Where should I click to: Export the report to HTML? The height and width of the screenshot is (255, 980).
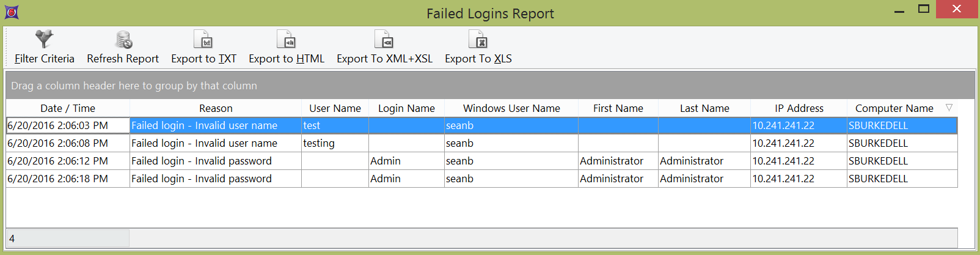click(287, 40)
